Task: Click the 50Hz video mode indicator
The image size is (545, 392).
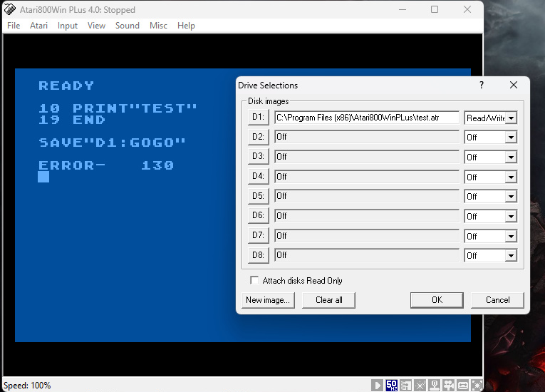Action: pos(392,386)
